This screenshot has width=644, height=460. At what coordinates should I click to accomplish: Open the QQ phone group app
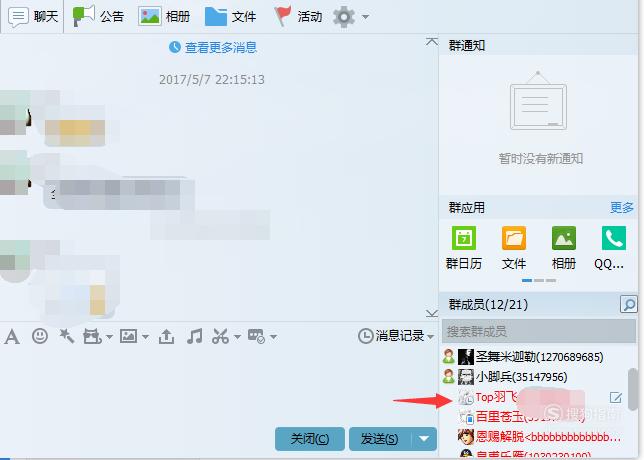pos(612,248)
